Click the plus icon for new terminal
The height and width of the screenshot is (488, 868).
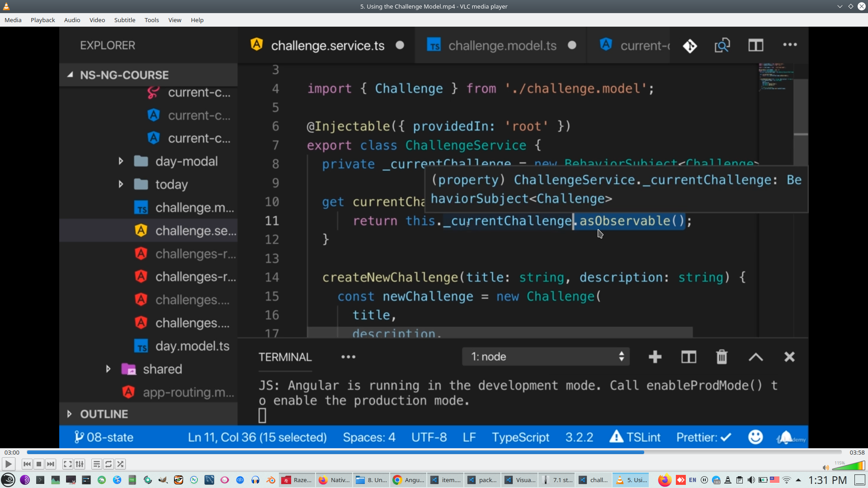[x=655, y=357]
